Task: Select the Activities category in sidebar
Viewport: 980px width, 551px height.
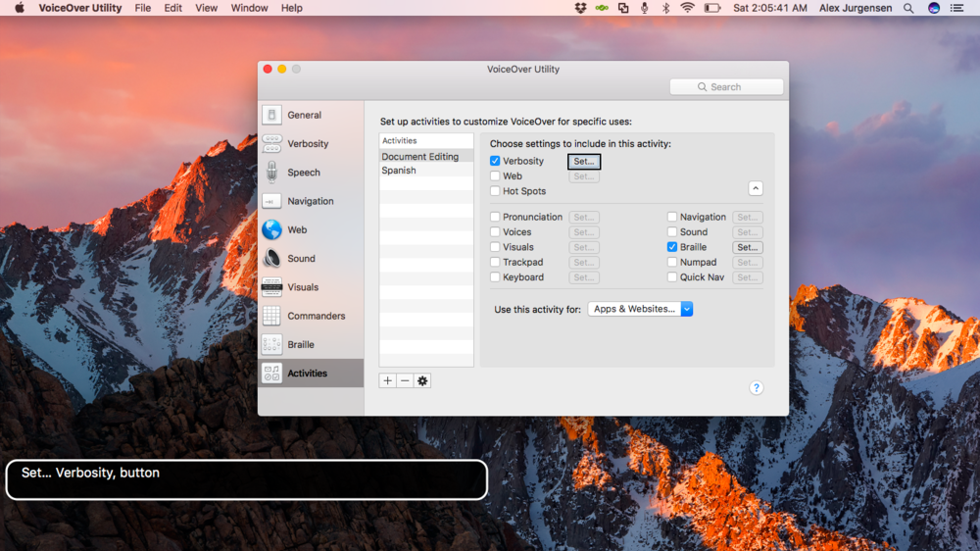Action: tap(311, 374)
